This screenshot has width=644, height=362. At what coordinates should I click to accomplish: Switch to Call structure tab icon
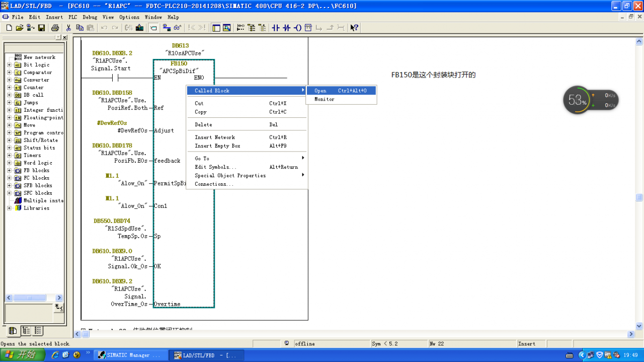coord(26,331)
